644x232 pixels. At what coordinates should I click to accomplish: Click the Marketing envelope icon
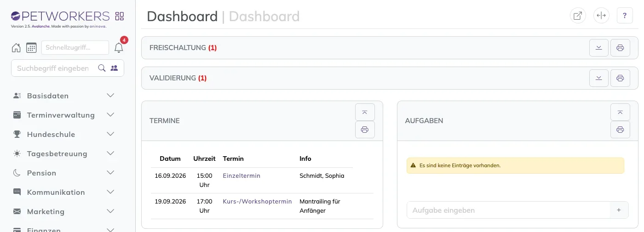(17, 211)
